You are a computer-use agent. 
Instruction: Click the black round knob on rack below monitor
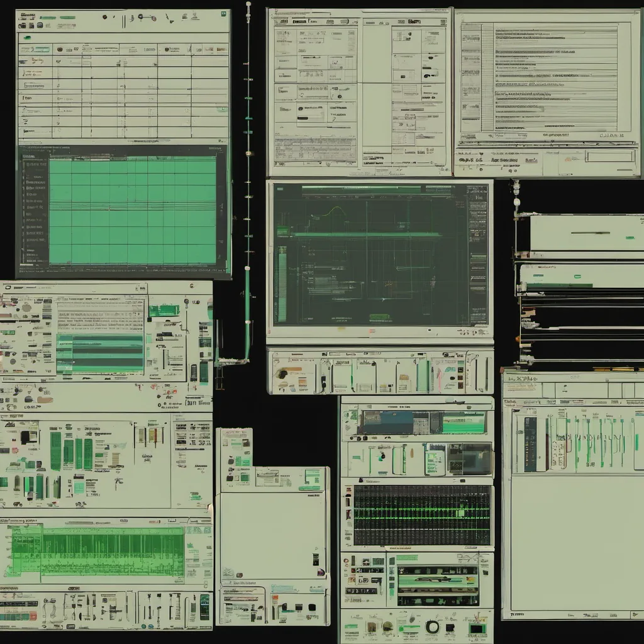[x=282, y=374]
